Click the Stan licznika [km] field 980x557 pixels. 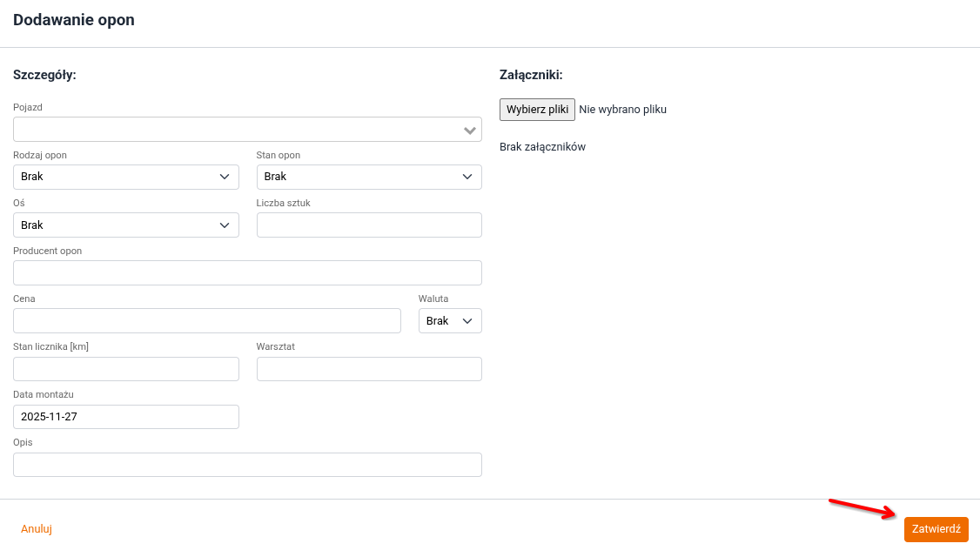click(125, 369)
